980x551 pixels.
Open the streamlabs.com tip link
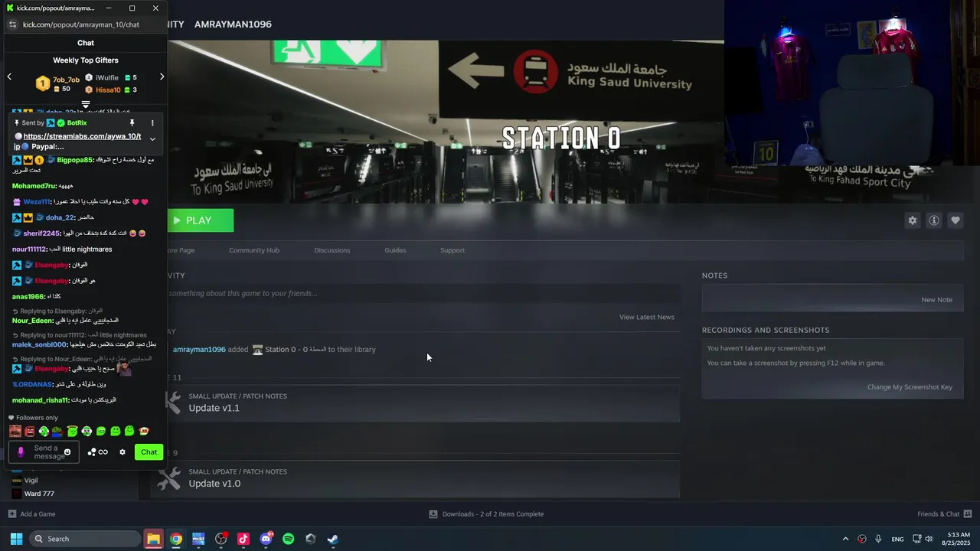click(82, 136)
